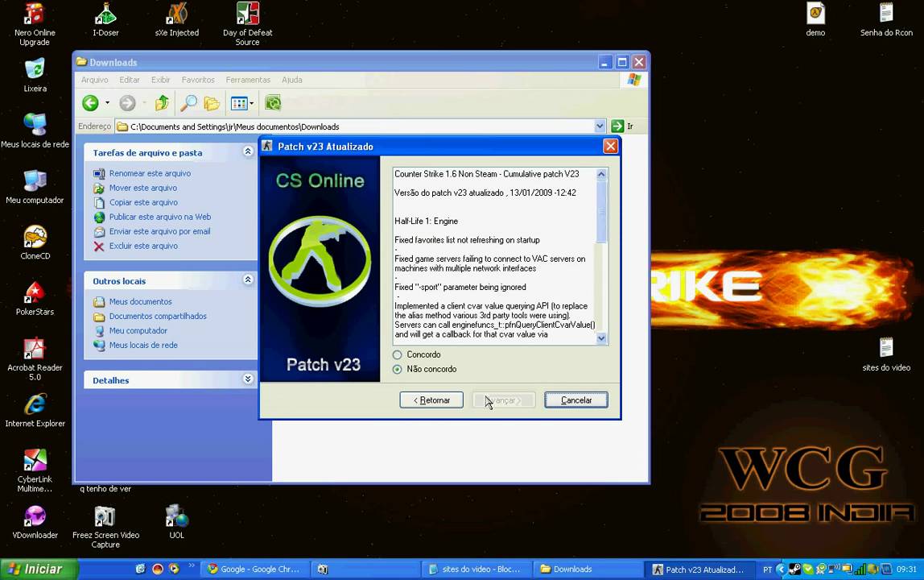Image resolution: width=924 pixels, height=580 pixels.
Task: Open Senha do Rcon text file
Action: tap(886, 19)
